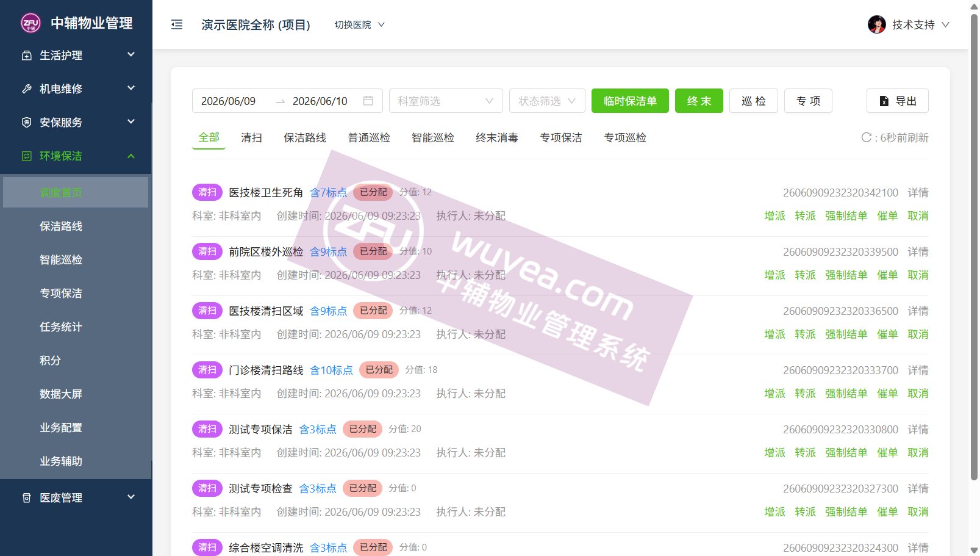This screenshot has height=556, width=980.
Task: Open the calendar icon in the date range
Action: click(368, 101)
